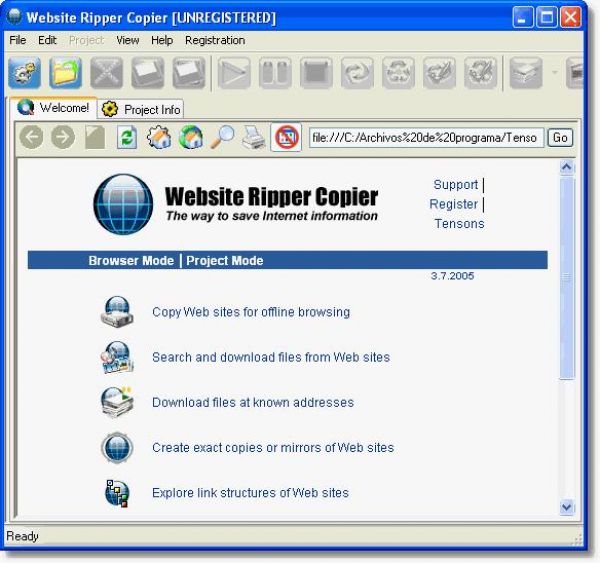This screenshot has height=563, width=600.
Task: Click the file:/// address input field
Action: pyautogui.click(x=426, y=137)
